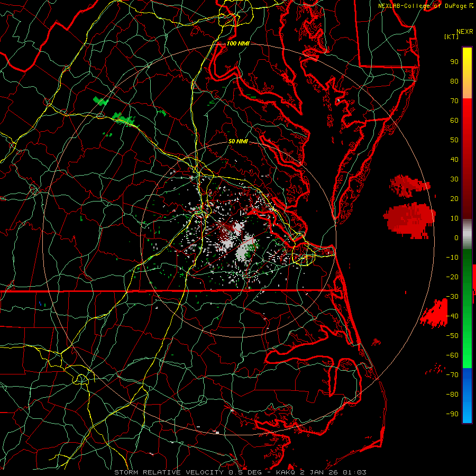Click the positive 40 knot scale label

click(x=454, y=159)
